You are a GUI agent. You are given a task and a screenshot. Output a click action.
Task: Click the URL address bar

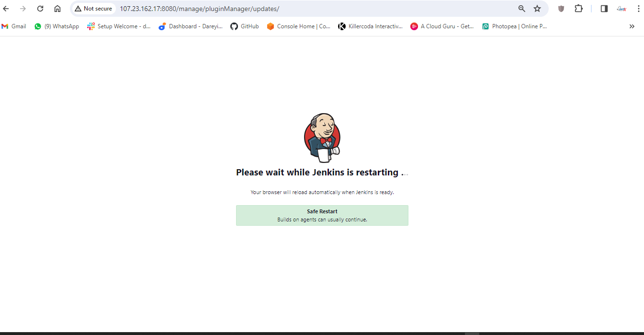coord(311,9)
